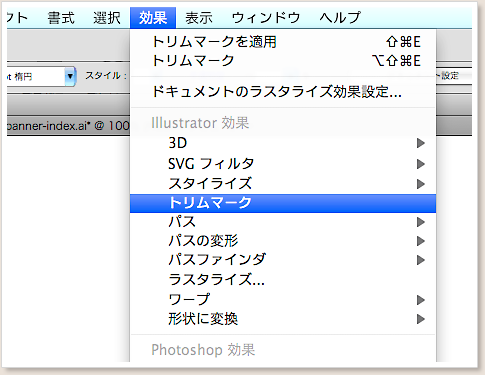Open the 表示 menu
This screenshot has width=485, height=375.
[x=199, y=18]
